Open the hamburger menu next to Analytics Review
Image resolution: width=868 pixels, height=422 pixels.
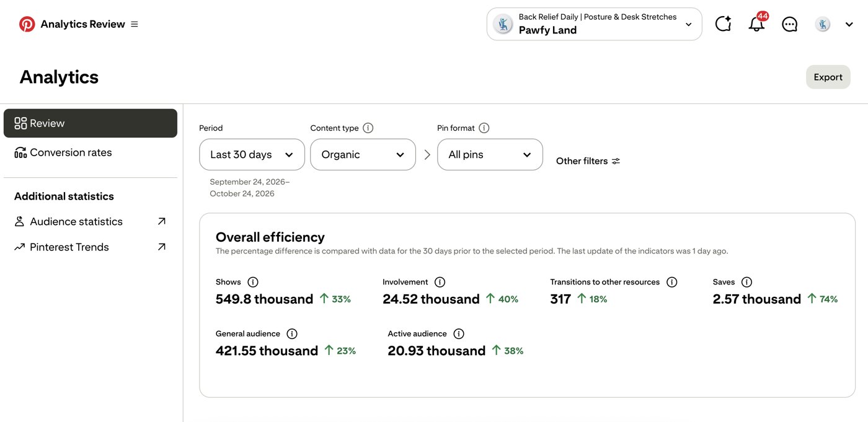click(x=135, y=24)
